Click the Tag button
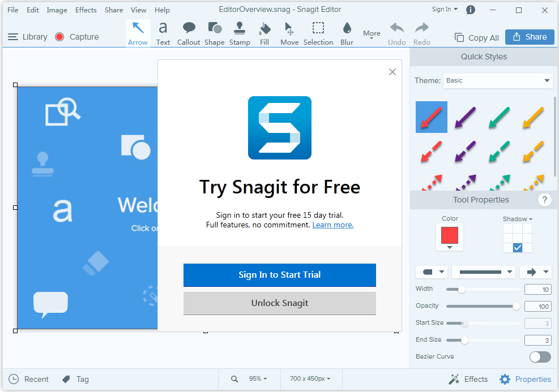559x392 pixels. [75, 379]
